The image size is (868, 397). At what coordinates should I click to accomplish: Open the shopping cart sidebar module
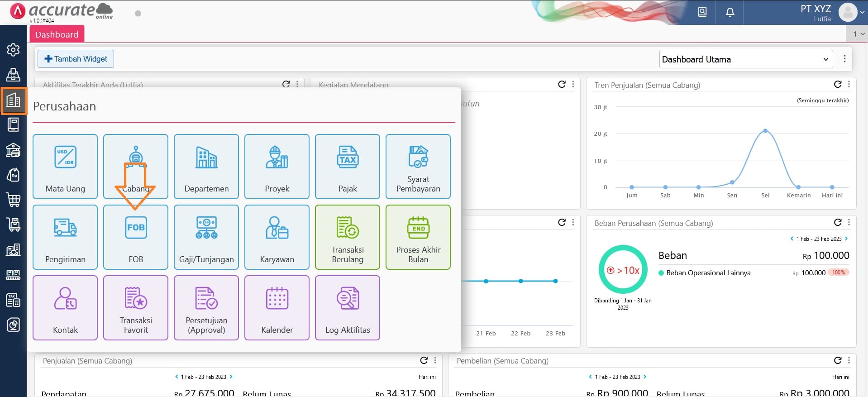pos(13,200)
